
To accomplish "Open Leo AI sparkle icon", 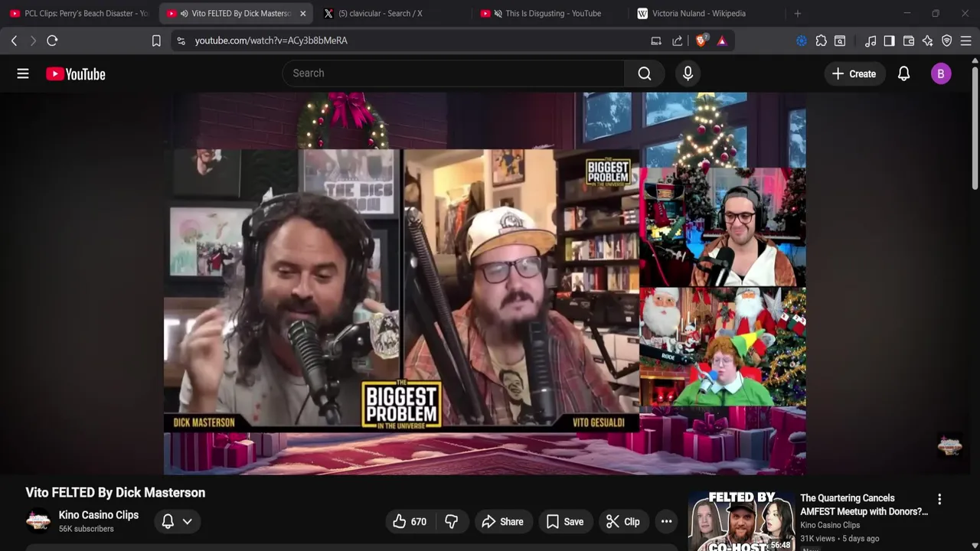I will tap(928, 41).
